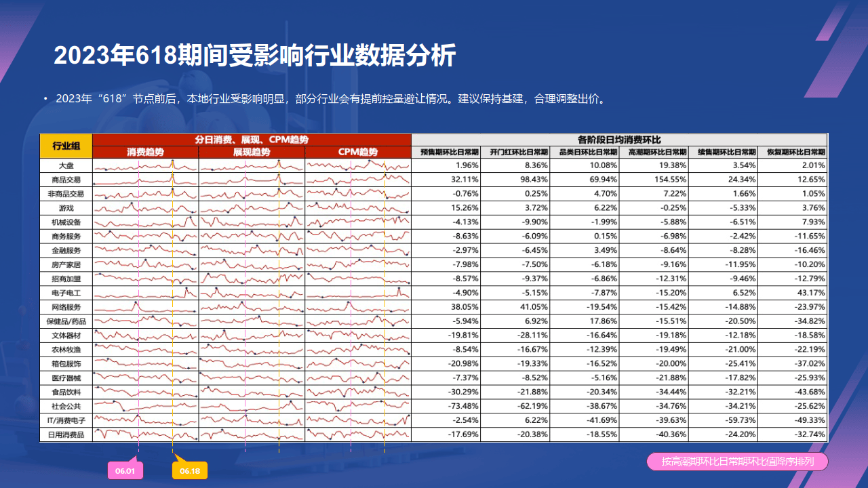The width and height of the screenshot is (868, 488).
Task: Select the -59.73% cell in IT/消费电子 row
Action: (723, 420)
